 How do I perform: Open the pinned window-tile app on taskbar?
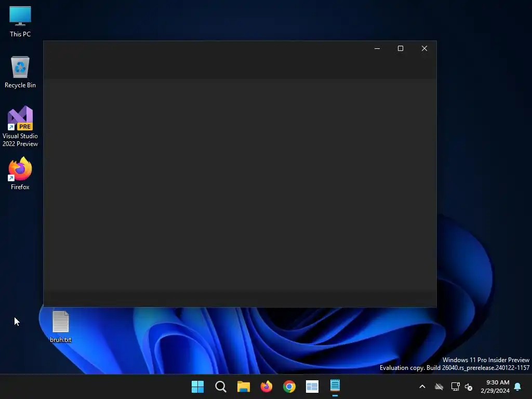pyautogui.click(x=312, y=387)
